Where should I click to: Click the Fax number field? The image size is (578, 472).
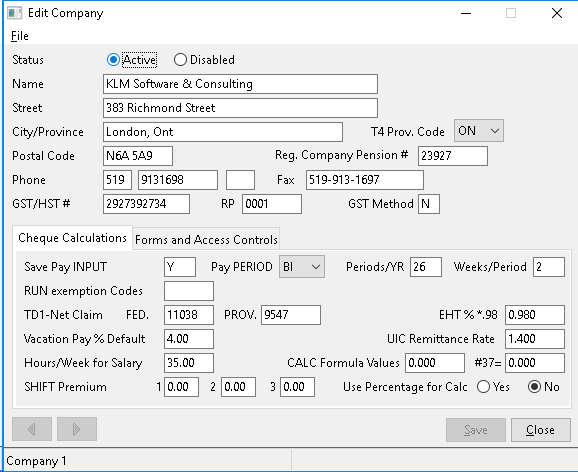click(x=365, y=180)
